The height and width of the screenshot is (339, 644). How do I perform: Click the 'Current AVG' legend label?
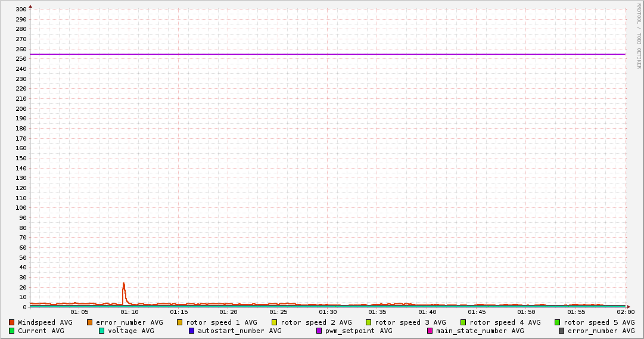[41, 331]
